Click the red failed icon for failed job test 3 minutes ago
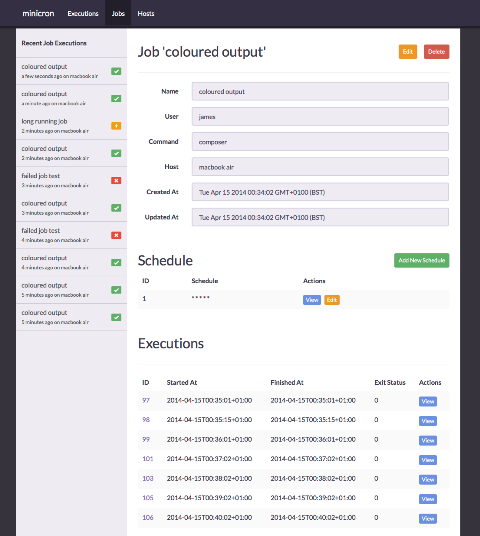Screen dimensions: 480x536 click(x=116, y=180)
